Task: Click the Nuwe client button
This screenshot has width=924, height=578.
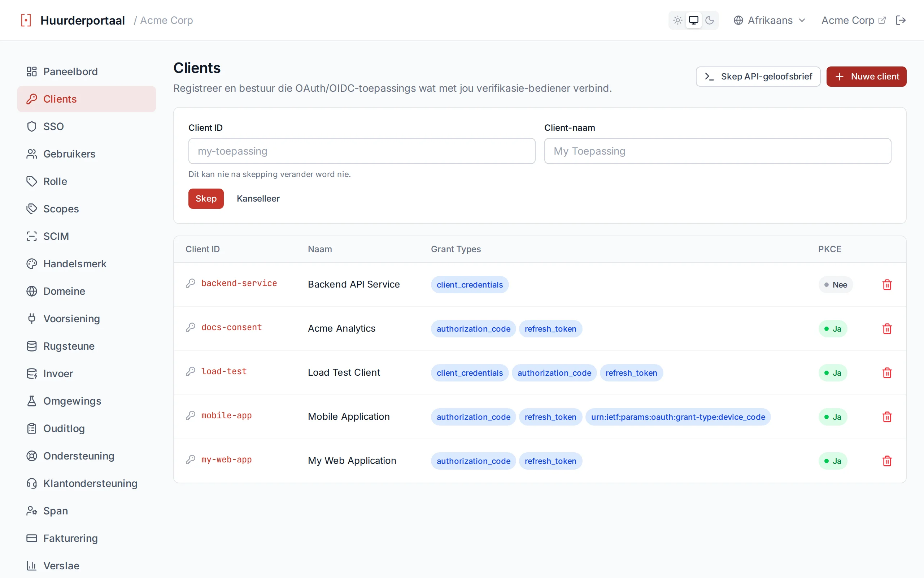Action: pos(866,77)
